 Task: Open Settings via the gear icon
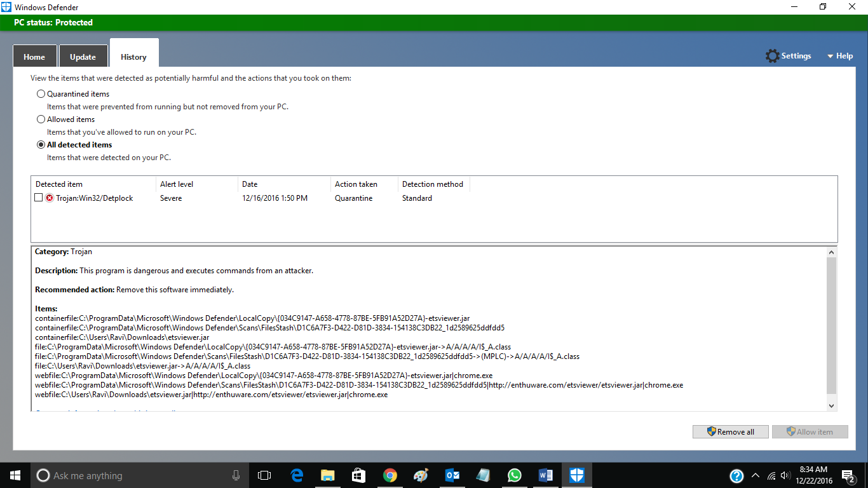[x=772, y=56]
